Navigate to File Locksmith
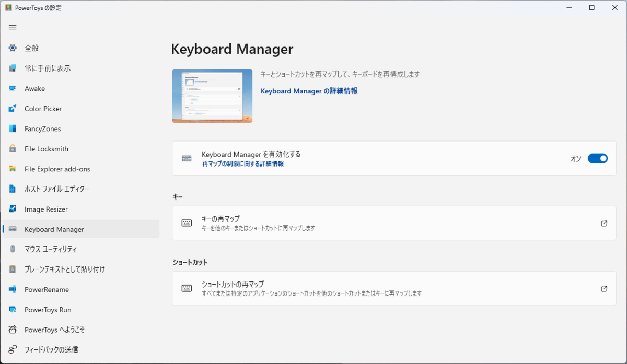The height and width of the screenshot is (364, 627). click(81, 149)
